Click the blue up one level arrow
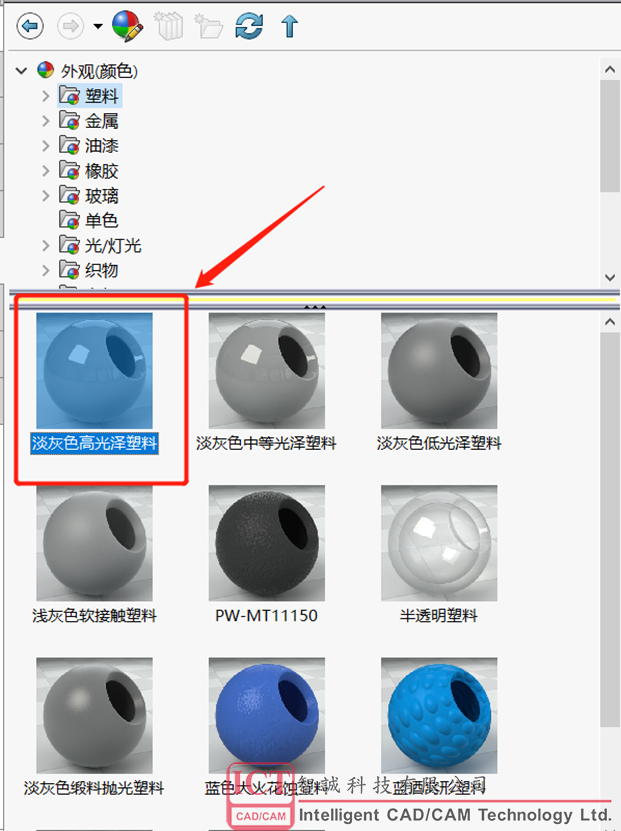621x831 pixels. (x=289, y=25)
